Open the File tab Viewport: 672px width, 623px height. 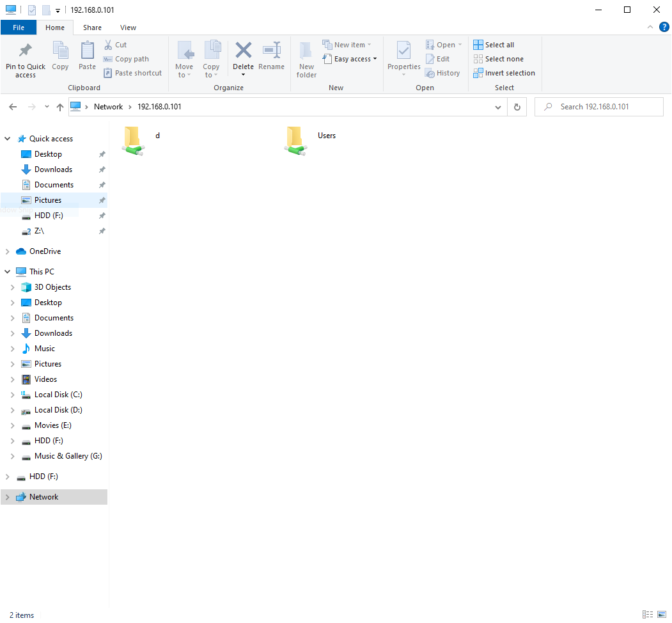point(19,28)
